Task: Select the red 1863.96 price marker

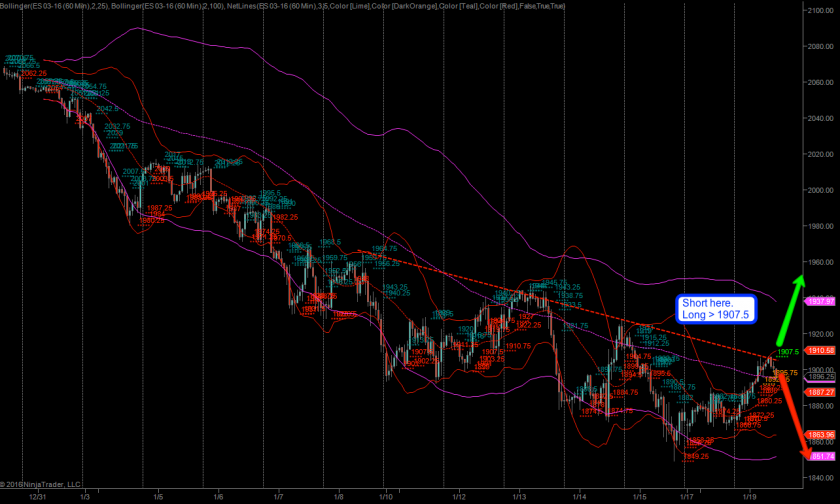Action: (821, 434)
